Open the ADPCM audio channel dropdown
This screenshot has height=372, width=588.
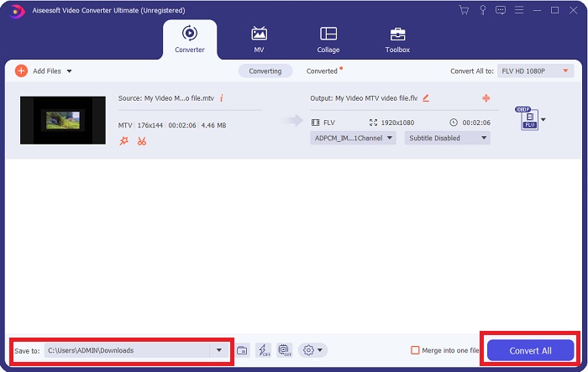pos(353,138)
